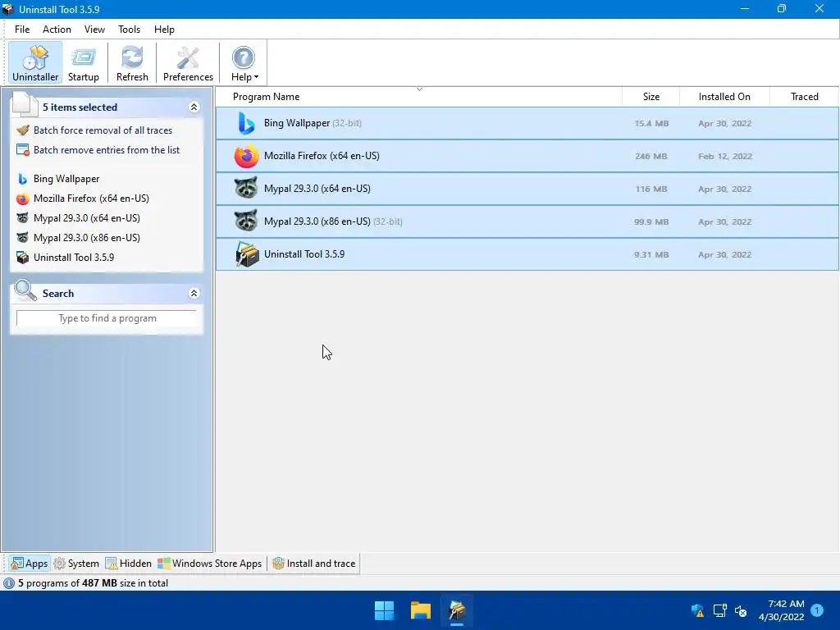Open the Help toolbar dropdown
Screen dimensions: 840x630
pyautogui.click(x=244, y=62)
